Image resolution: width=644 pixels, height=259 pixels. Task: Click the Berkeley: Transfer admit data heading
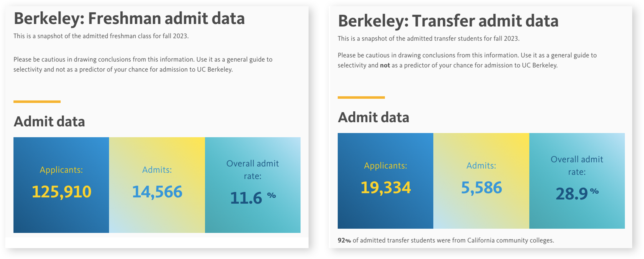click(448, 21)
